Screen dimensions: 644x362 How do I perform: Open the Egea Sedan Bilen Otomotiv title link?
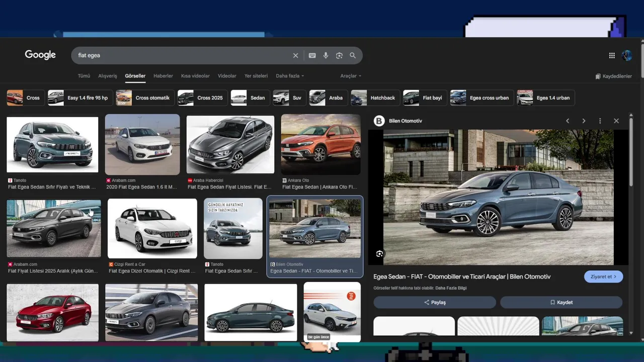(462, 277)
